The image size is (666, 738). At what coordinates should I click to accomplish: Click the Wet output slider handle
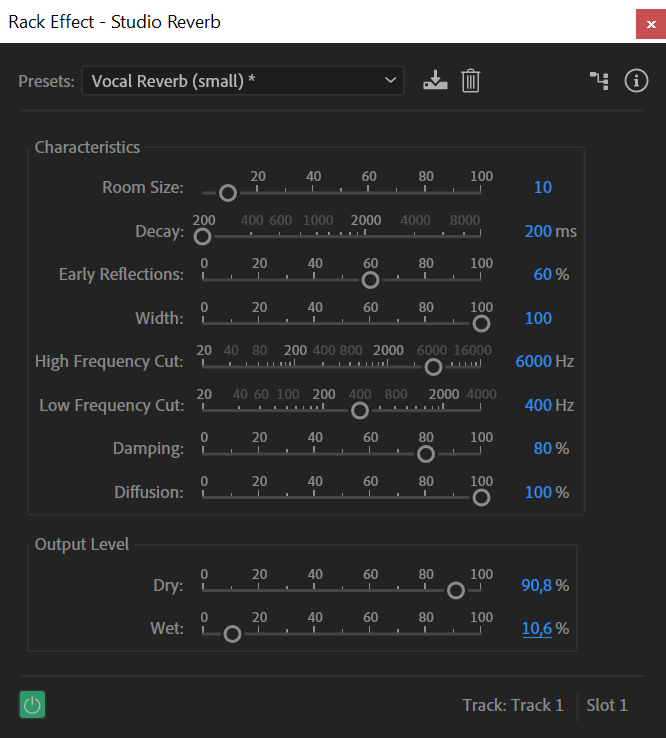(232, 634)
